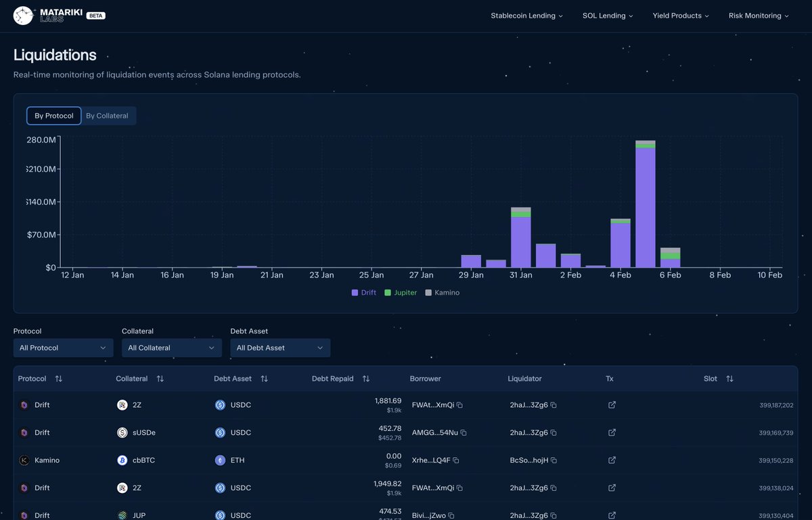
Task: Toggle Jupiter series in chart legend
Action: 401,293
